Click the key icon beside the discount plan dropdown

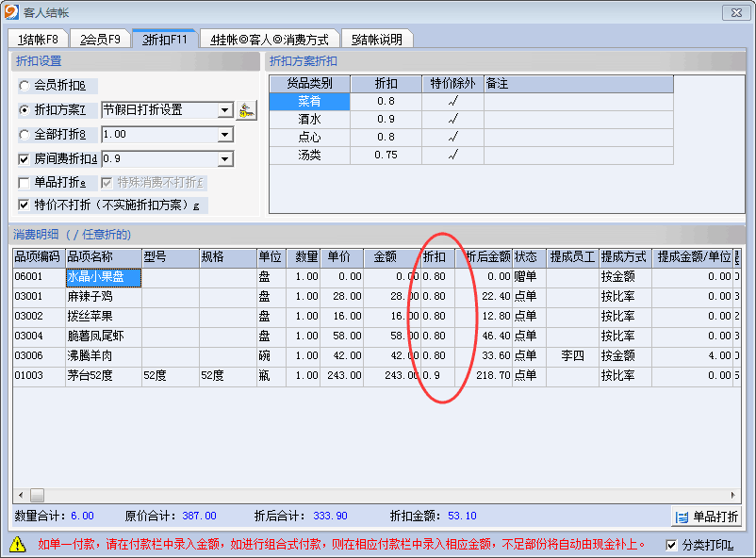point(246,109)
